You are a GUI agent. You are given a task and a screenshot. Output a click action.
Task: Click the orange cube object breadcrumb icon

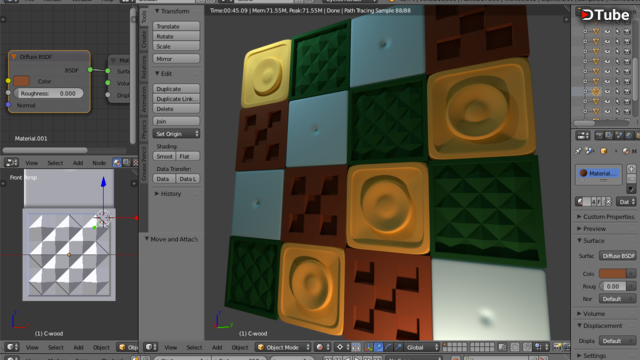click(x=604, y=151)
